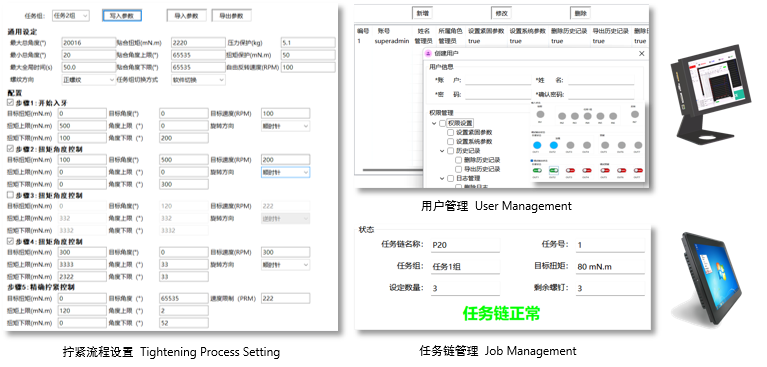Click the first blue OUT1 indicator circle
The height and width of the screenshot is (367, 767).
click(x=537, y=145)
